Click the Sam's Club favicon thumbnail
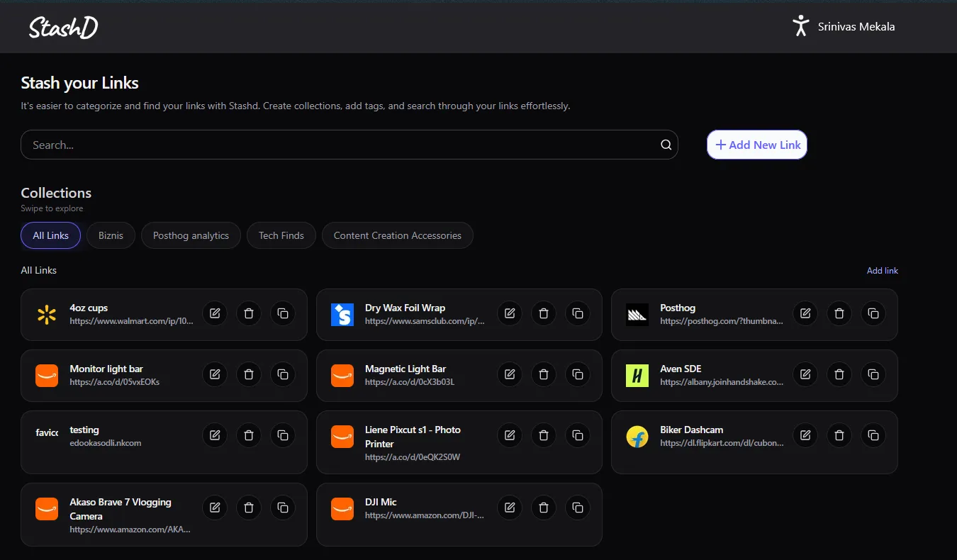Screen dimensions: 957x560 (x=342, y=314)
